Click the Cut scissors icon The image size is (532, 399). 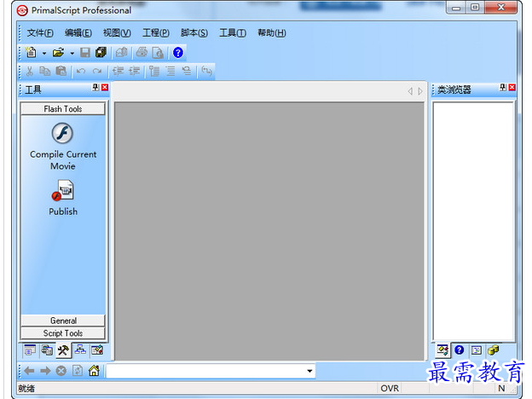click(30, 72)
